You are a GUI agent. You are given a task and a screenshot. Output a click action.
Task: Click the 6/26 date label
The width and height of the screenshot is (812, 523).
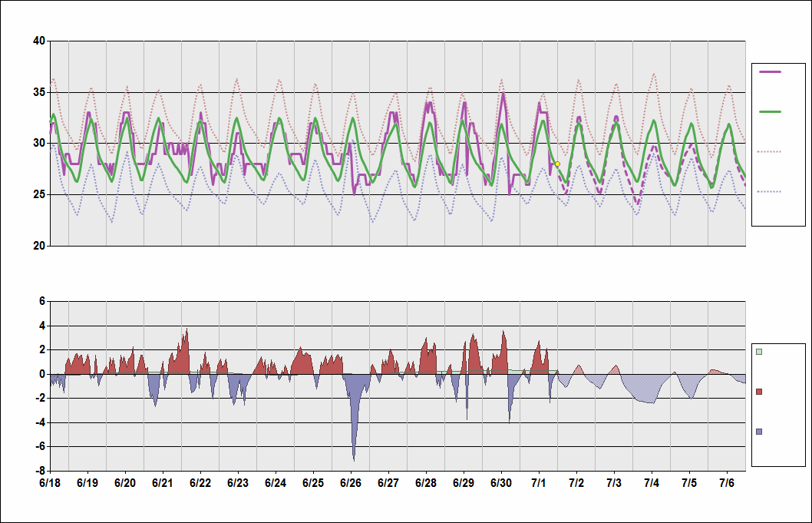click(x=351, y=484)
